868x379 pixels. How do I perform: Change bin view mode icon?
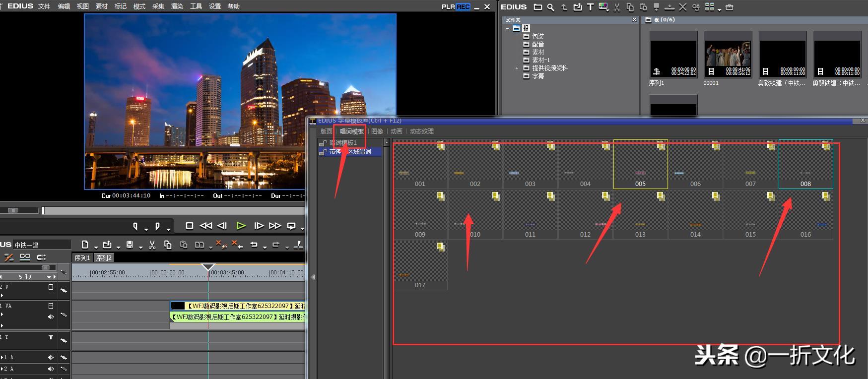[709, 7]
